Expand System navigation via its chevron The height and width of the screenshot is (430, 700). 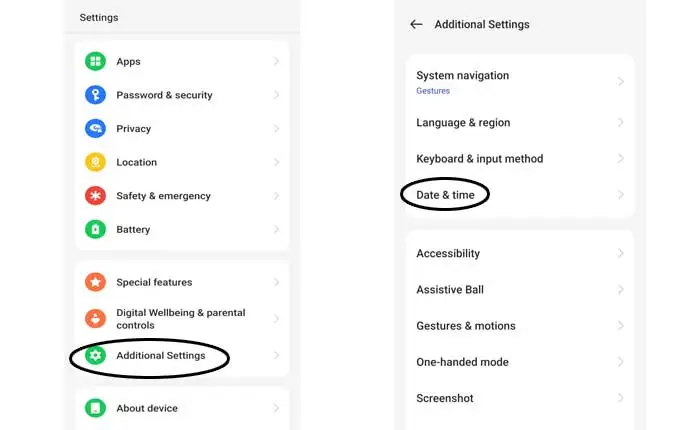click(x=620, y=81)
